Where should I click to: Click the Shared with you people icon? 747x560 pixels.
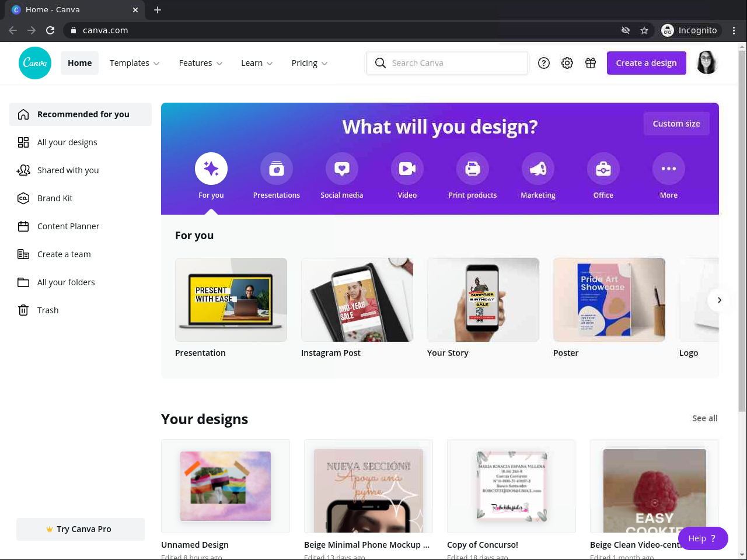click(23, 170)
